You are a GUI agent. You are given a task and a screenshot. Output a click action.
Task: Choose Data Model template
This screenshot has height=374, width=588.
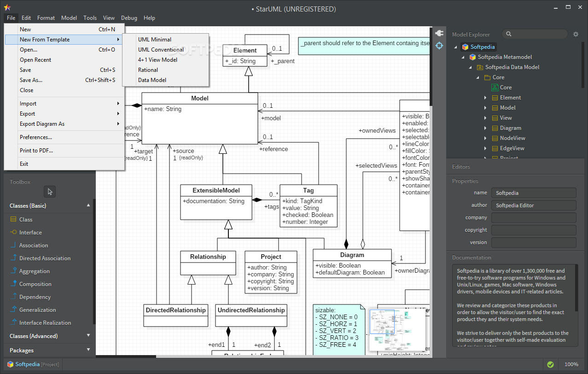[x=166, y=80]
